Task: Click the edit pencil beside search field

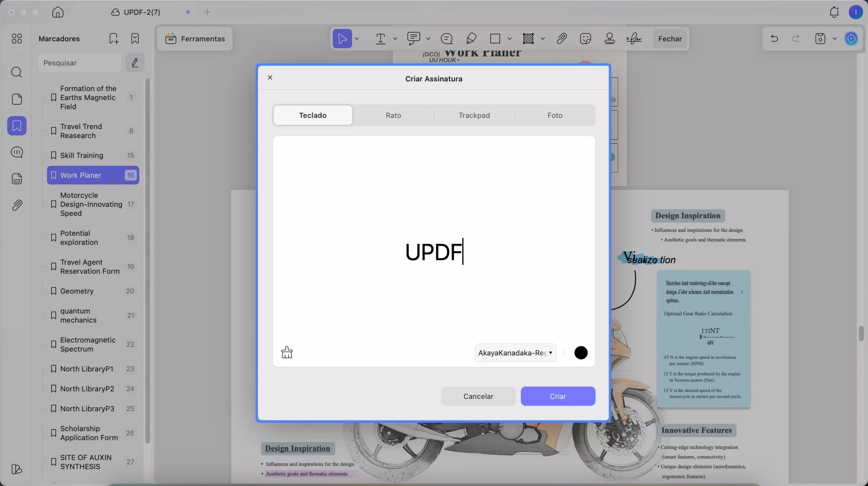Action: pyautogui.click(x=135, y=63)
